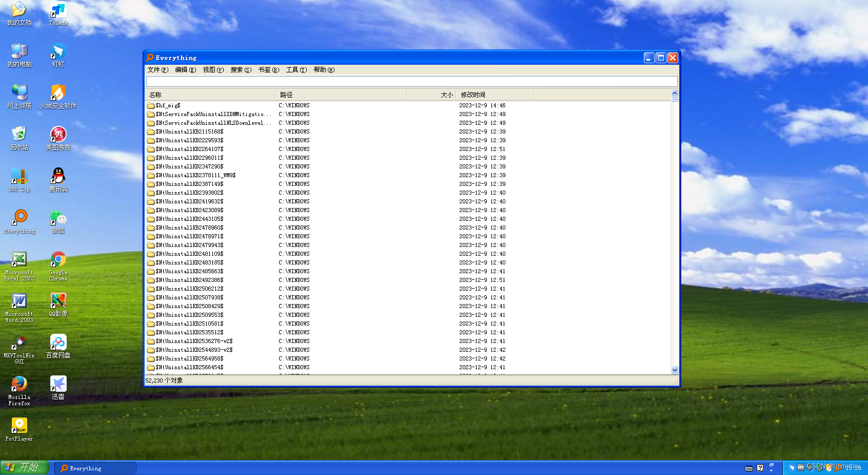Sort by 路径 column header
This screenshot has height=475, width=868.
pos(341,94)
